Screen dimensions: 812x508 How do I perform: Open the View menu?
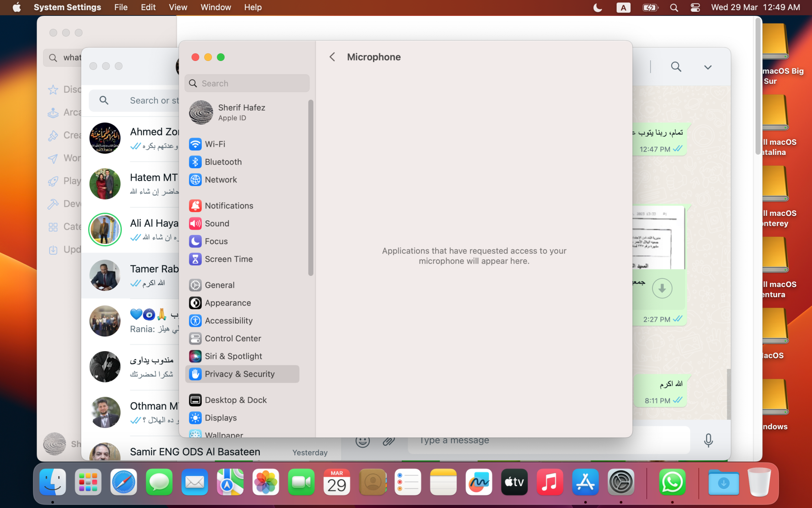178,7
